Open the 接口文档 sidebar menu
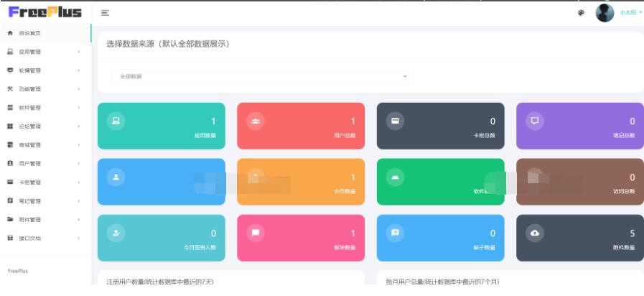The width and height of the screenshot is (644, 296). point(45,238)
